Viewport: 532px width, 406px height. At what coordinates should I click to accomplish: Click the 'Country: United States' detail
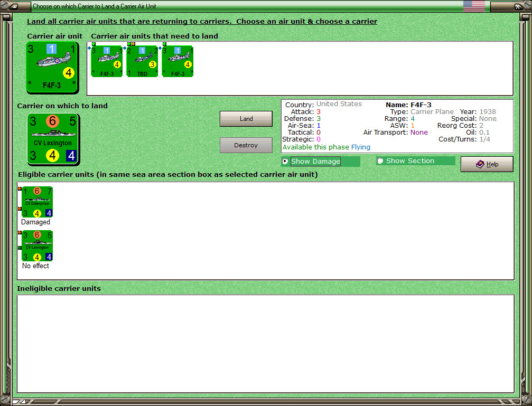[x=323, y=104]
